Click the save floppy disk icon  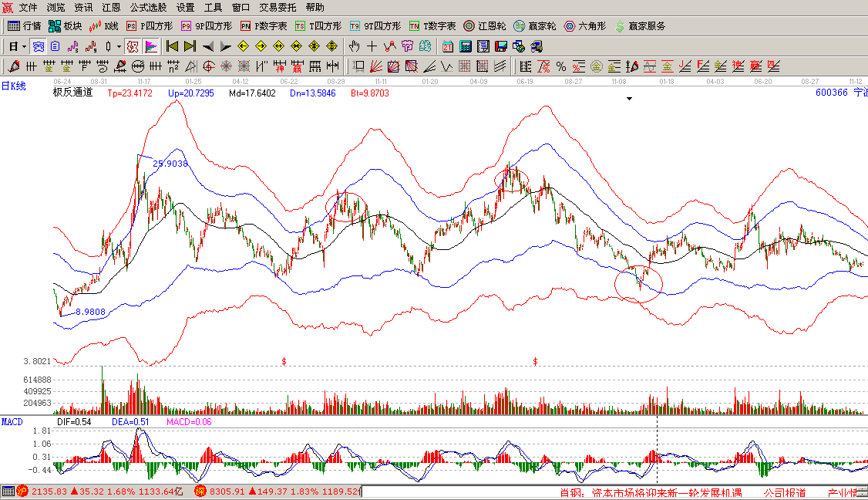coord(501,46)
